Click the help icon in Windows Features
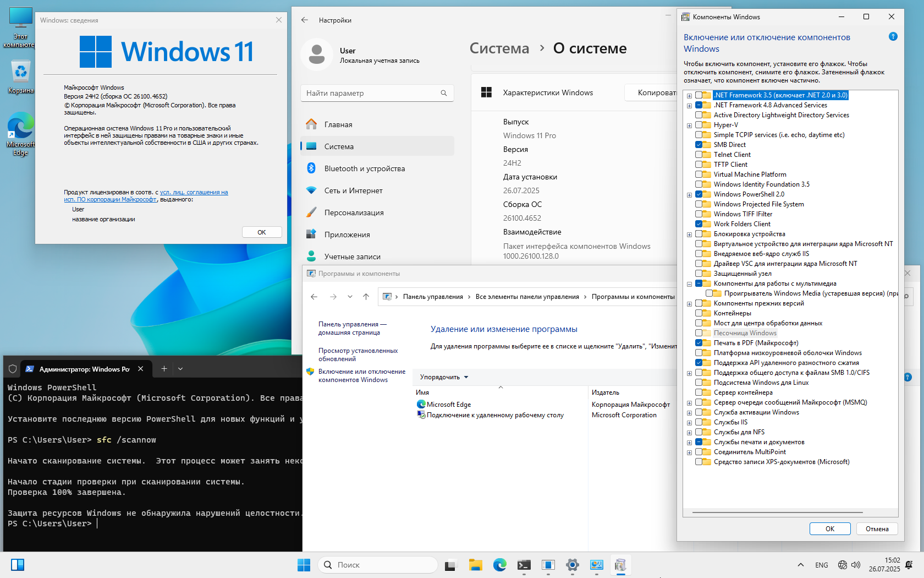The width and height of the screenshot is (924, 578). point(893,37)
